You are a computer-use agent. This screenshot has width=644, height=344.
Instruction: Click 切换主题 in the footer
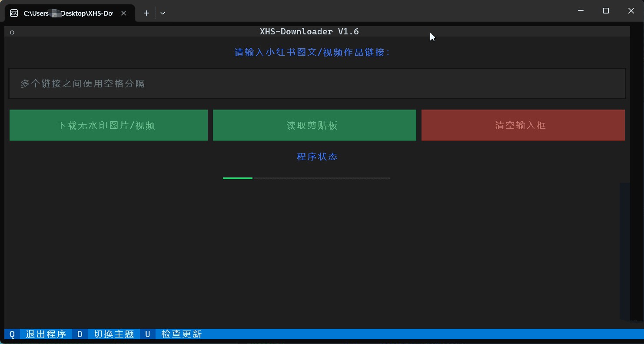[114, 334]
